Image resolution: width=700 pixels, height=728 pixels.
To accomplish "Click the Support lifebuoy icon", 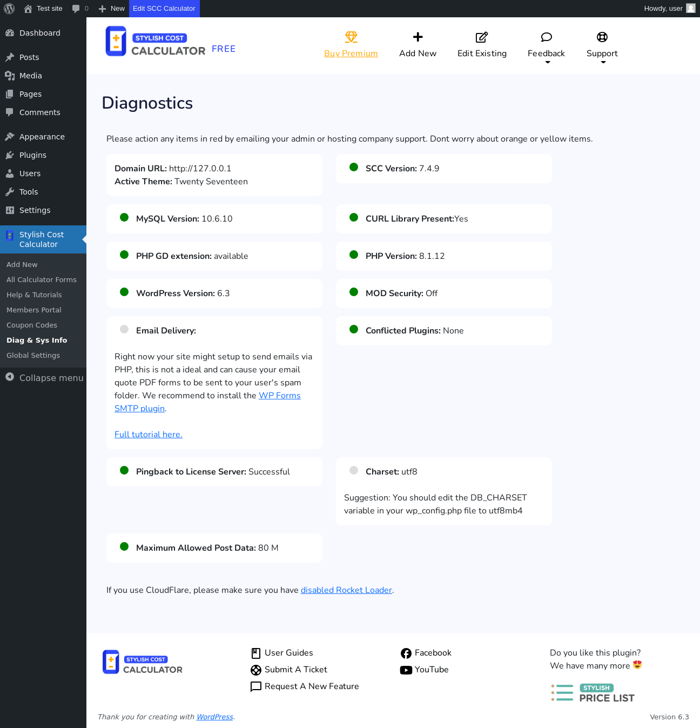I will [602, 37].
